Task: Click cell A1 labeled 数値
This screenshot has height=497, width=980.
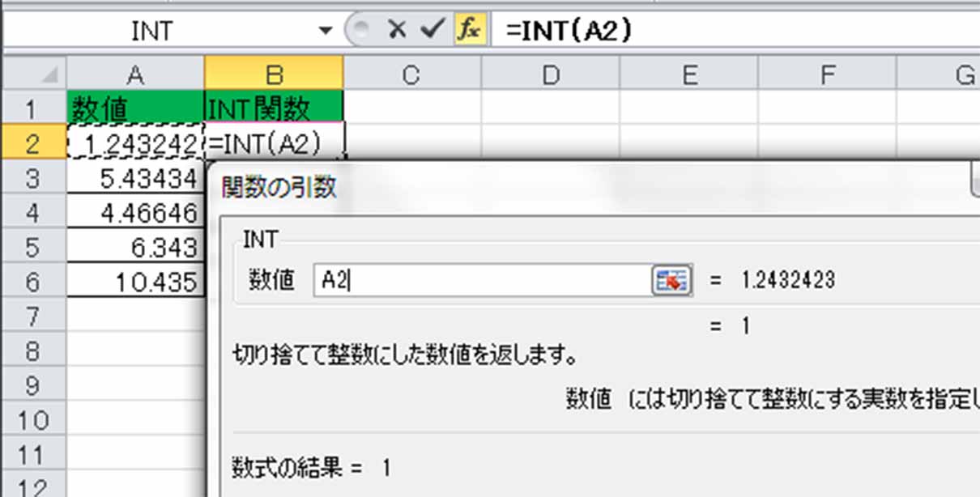Action: point(135,107)
